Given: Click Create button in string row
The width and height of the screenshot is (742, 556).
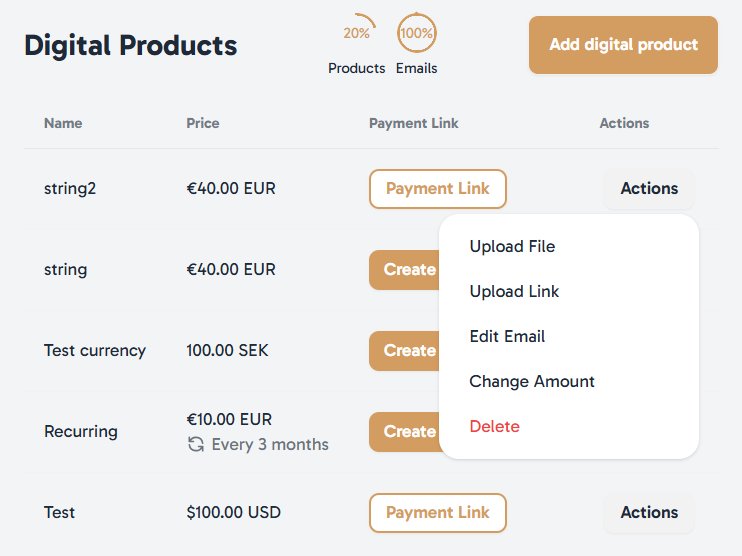Looking at the screenshot, I should pos(405,270).
